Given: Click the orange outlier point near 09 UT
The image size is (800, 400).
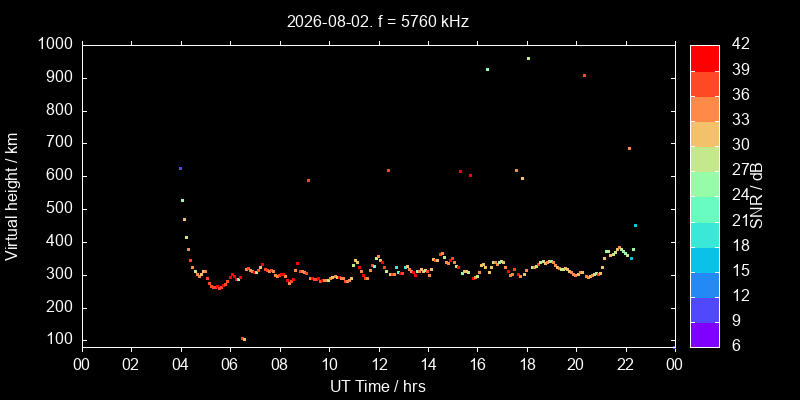Looking at the screenshot, I should pos(308,180).
